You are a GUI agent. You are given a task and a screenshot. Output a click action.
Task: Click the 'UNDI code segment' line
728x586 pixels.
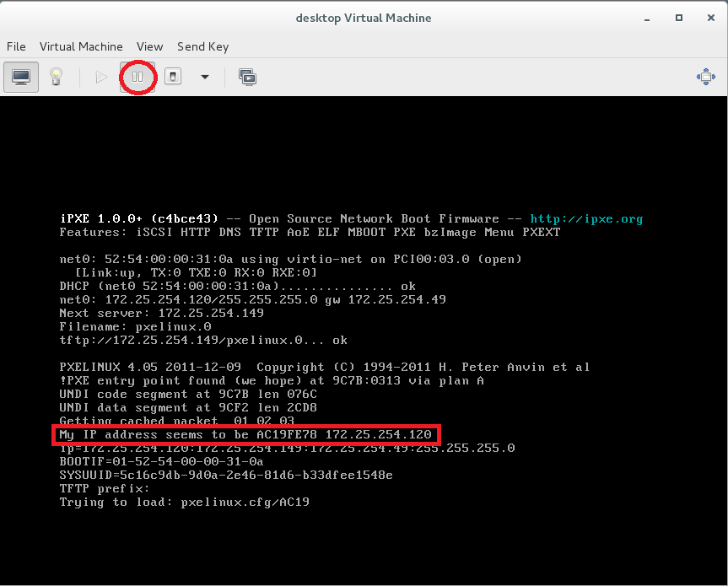tap(188, 394)
